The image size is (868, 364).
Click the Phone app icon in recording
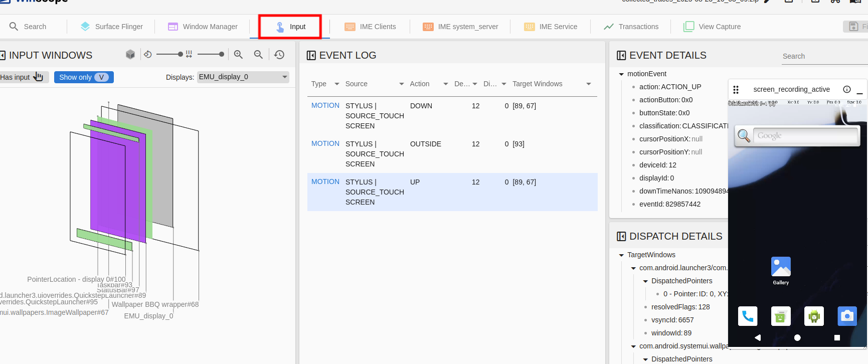click(x=748, y=316)
